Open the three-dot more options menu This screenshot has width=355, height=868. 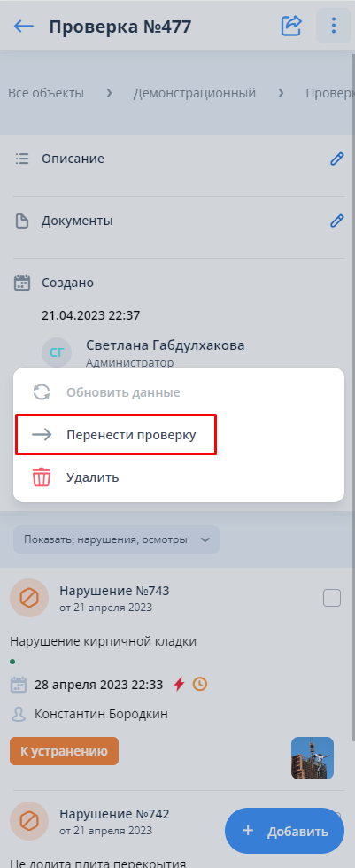point(333,26)
